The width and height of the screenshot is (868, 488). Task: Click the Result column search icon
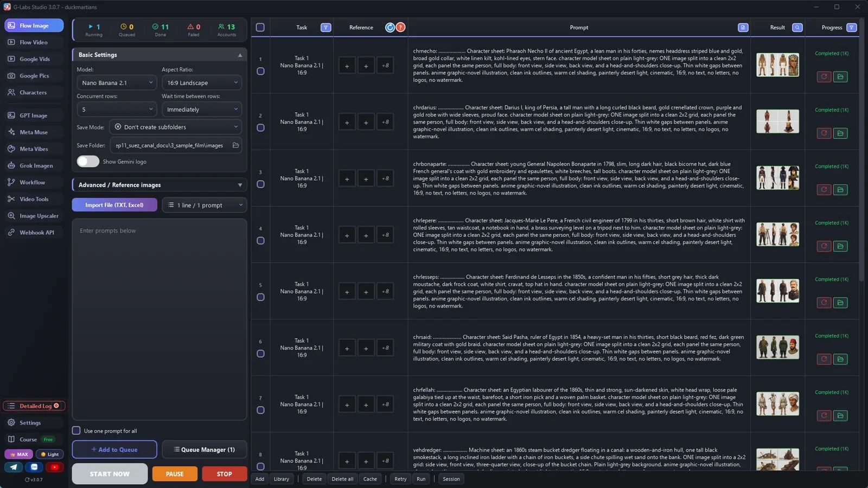(797, 27)
